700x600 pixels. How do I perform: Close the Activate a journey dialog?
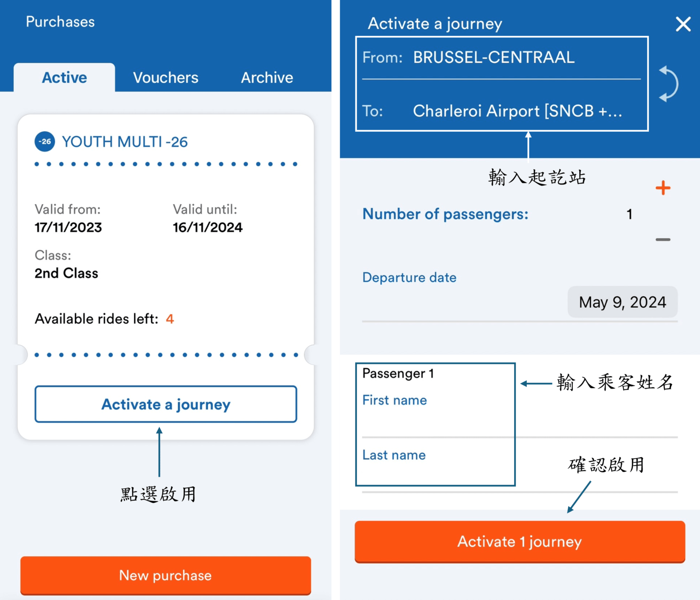click(682, 24)
